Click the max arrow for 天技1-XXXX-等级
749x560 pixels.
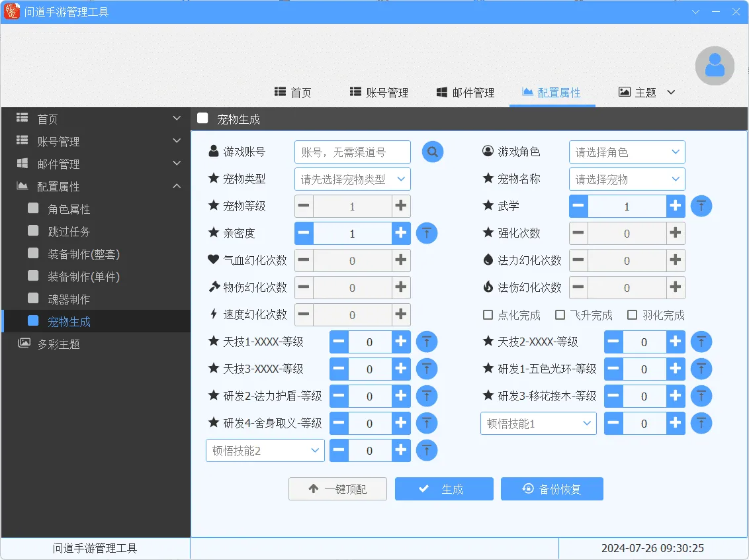(427, 342)
